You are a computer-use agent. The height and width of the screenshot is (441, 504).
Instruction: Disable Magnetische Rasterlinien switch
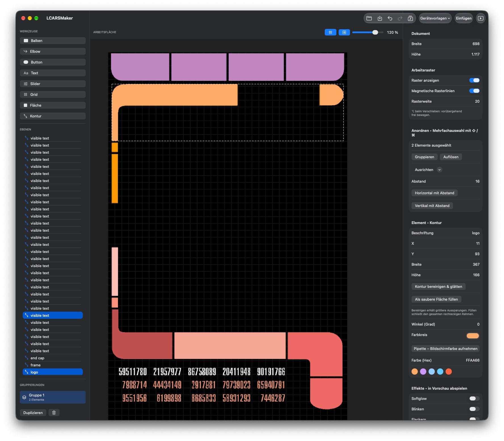point(474,91)
